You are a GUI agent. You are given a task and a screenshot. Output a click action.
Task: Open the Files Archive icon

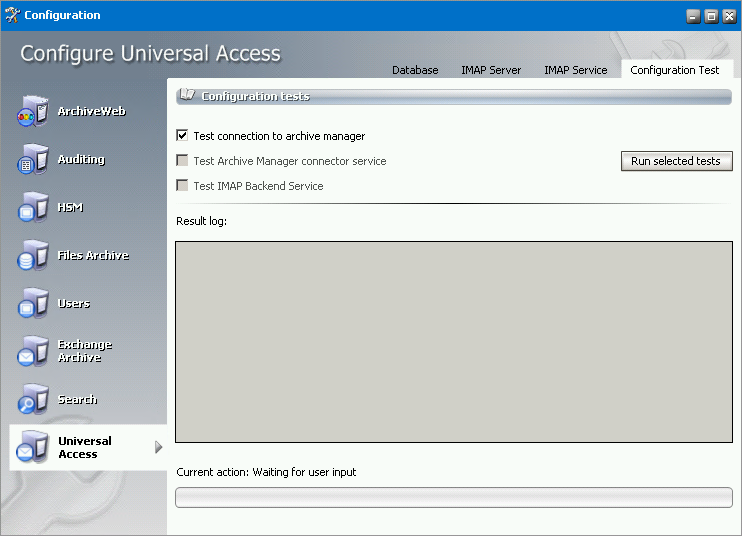point(32,255)
